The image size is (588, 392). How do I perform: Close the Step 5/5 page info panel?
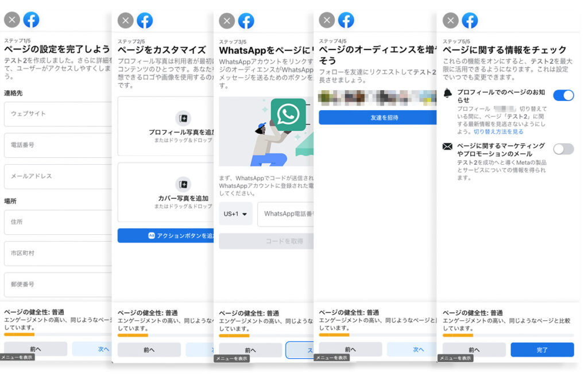coord(451,21)
